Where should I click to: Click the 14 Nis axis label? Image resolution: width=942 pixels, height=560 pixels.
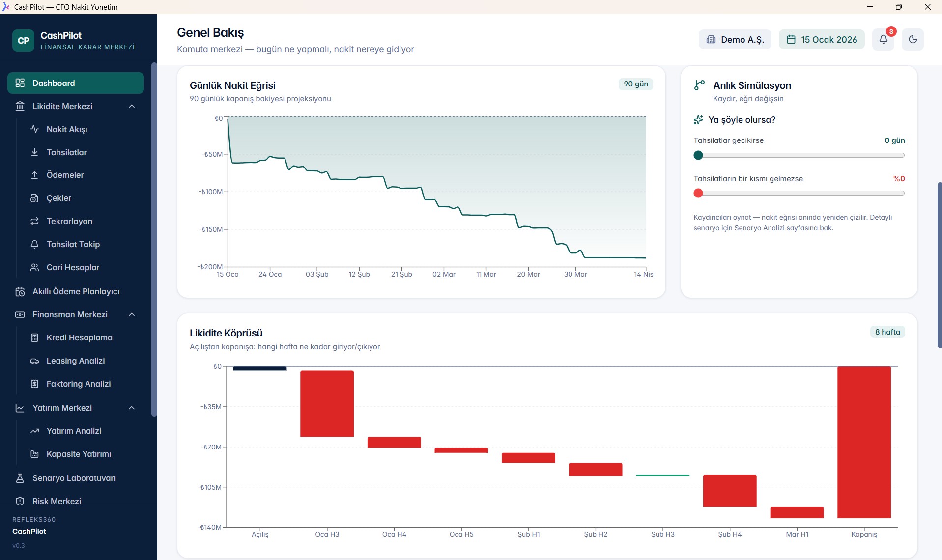point(643,274)
